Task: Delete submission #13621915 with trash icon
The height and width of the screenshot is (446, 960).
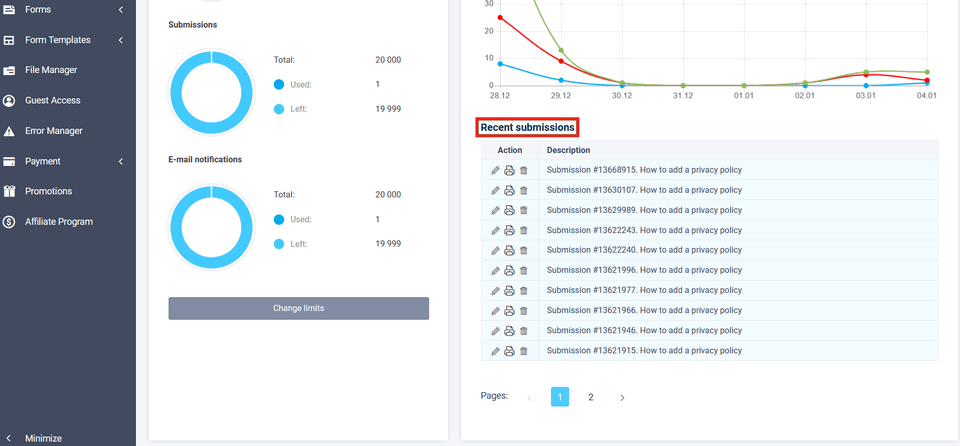Action: pyautogui.click(x=524, y=351)
